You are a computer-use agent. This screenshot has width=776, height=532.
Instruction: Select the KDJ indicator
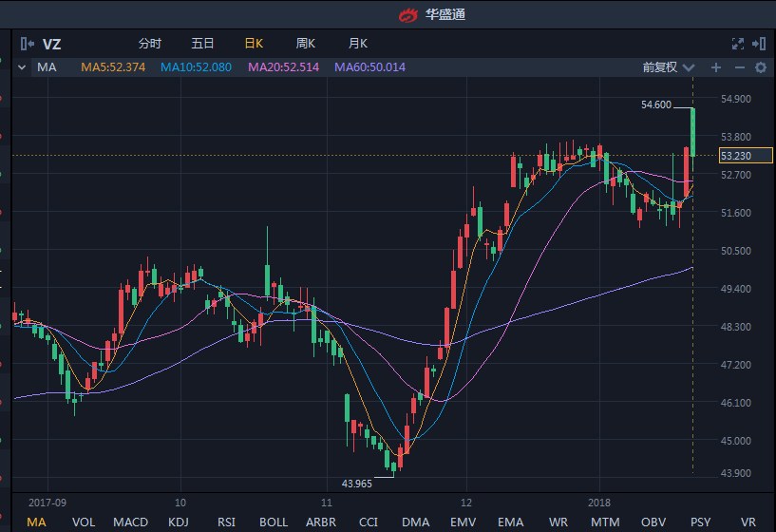point(179,522)
